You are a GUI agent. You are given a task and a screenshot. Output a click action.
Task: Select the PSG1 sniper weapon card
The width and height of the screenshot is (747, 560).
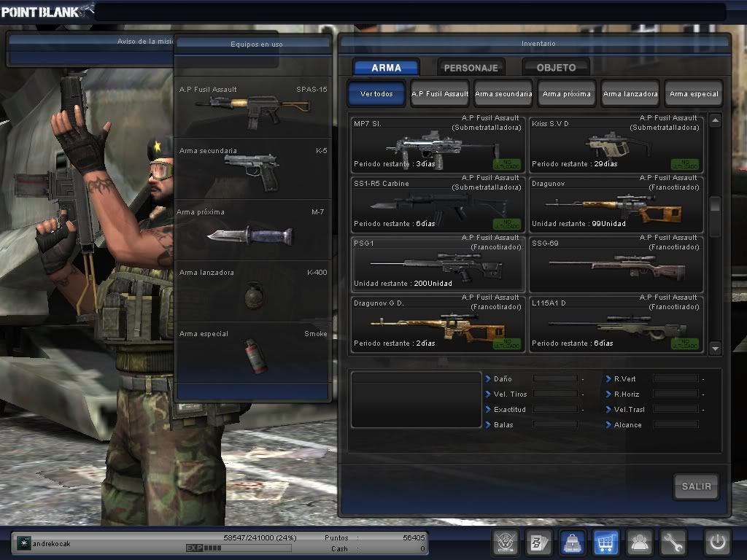438,263
